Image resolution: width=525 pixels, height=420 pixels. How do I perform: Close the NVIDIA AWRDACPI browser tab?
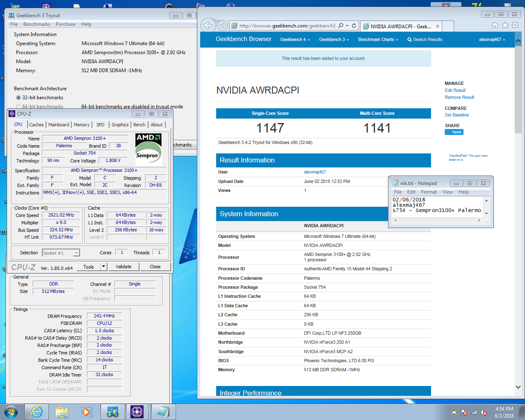pyautogui.click(x=438, y=26)
